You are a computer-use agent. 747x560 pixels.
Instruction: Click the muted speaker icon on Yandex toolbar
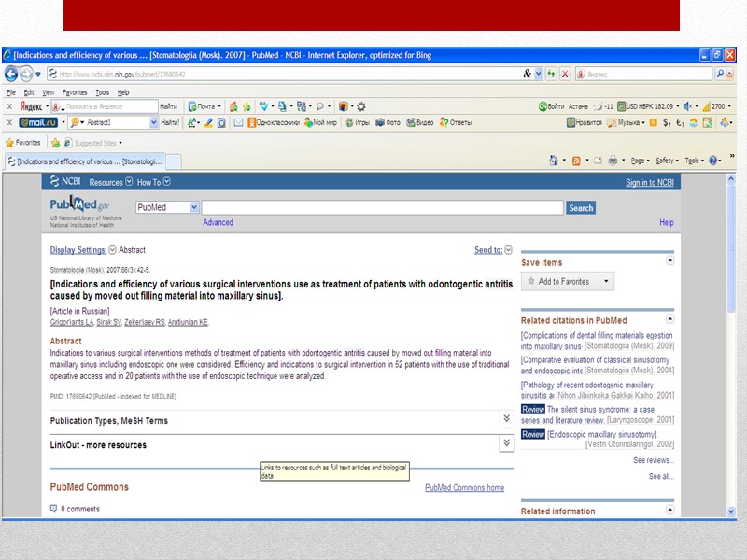coord(687,106)
